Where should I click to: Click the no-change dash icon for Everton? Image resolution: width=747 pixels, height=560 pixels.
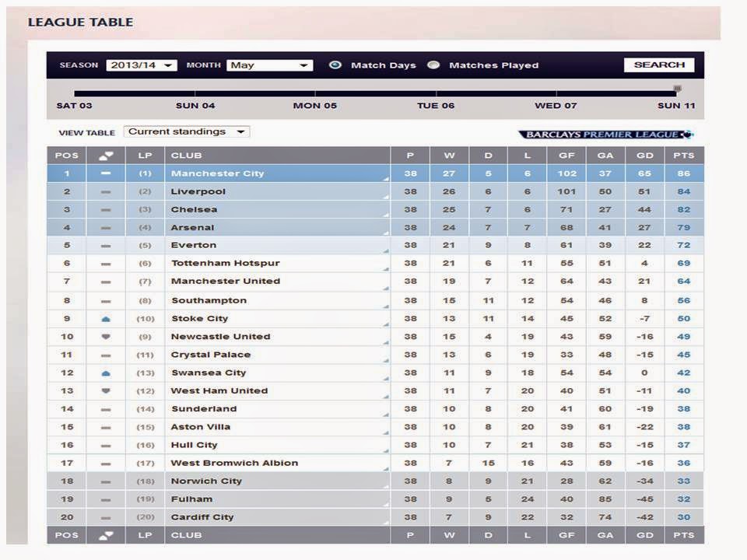(106, 246)
